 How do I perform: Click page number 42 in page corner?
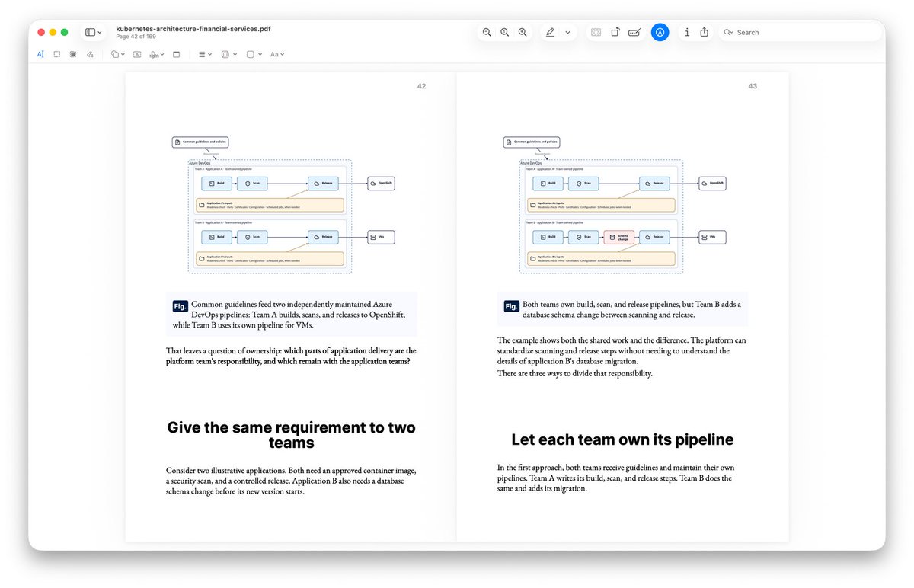[x=421, y=86]
